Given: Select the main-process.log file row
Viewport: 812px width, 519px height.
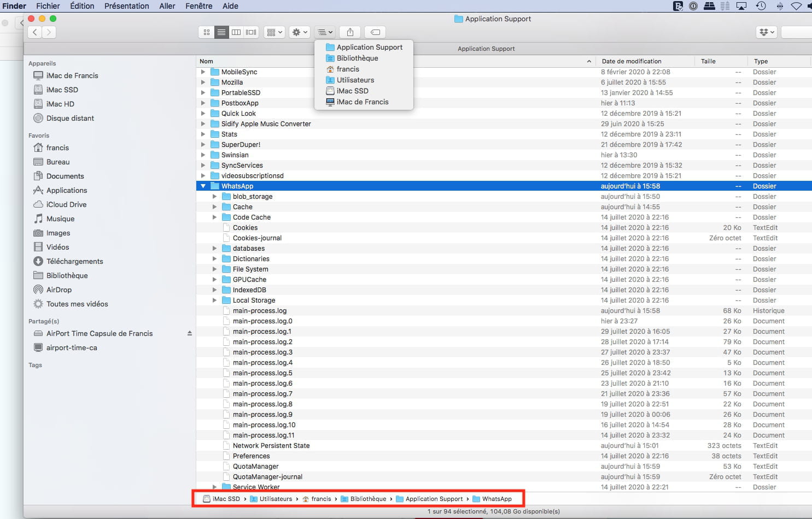Looking at the screenshot, I should [x=504, y=311].
